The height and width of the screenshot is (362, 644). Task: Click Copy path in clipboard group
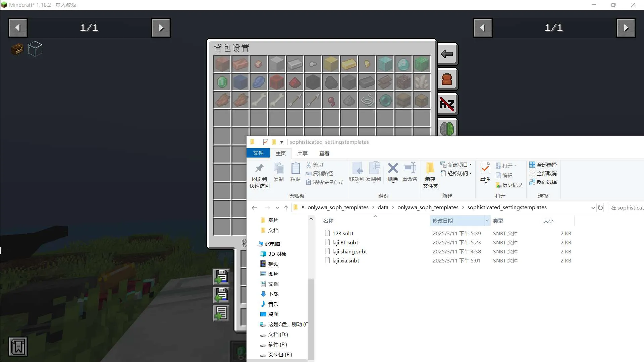[319, 173]
